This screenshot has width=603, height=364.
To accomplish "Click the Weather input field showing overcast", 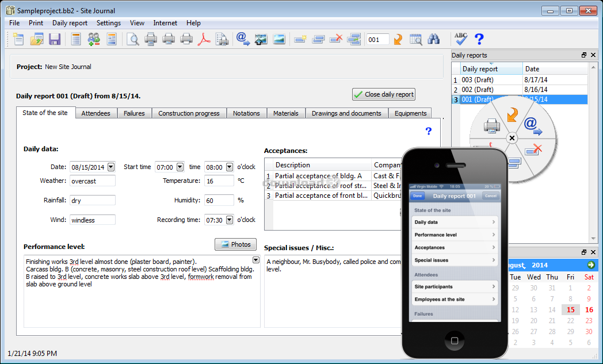I will (92, 181).
